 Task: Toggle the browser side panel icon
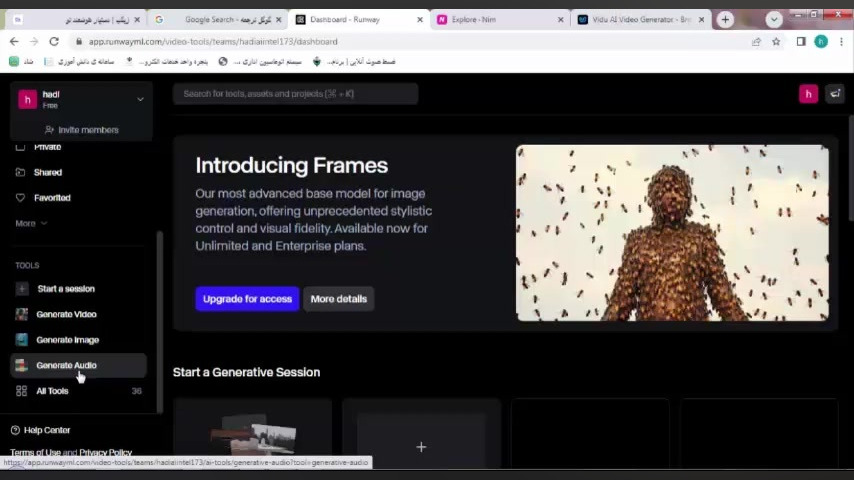coord(801,41)
